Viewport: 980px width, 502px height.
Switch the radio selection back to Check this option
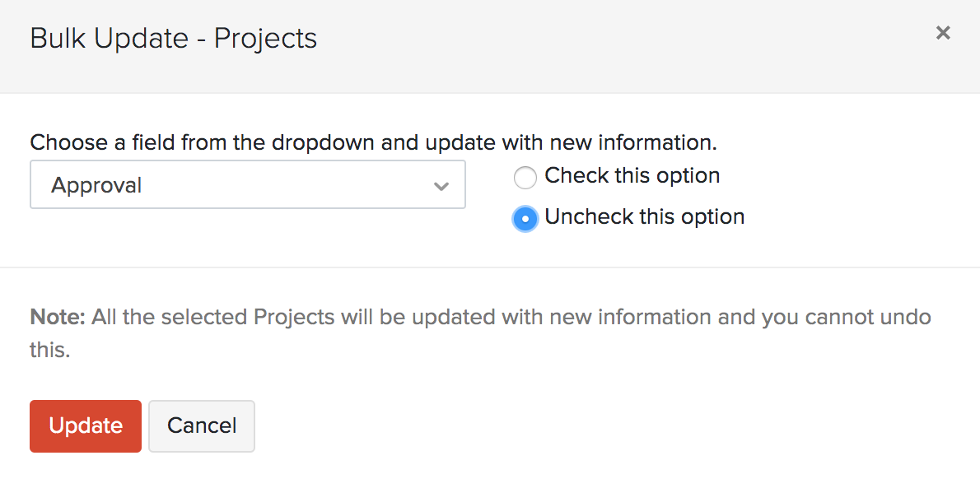525,177
